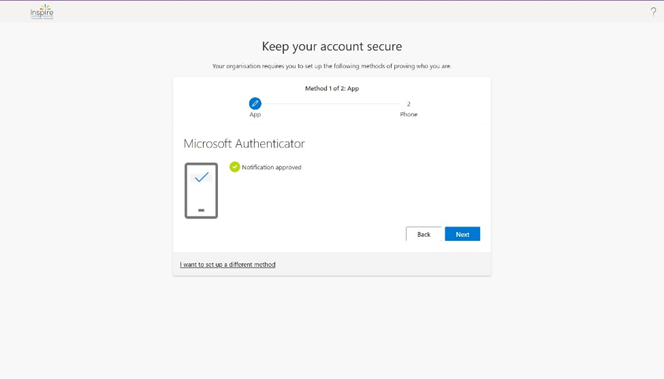Screen dimensions: 664x379
Task: Click step 2 Phone indicator
Action: (409, 104)
